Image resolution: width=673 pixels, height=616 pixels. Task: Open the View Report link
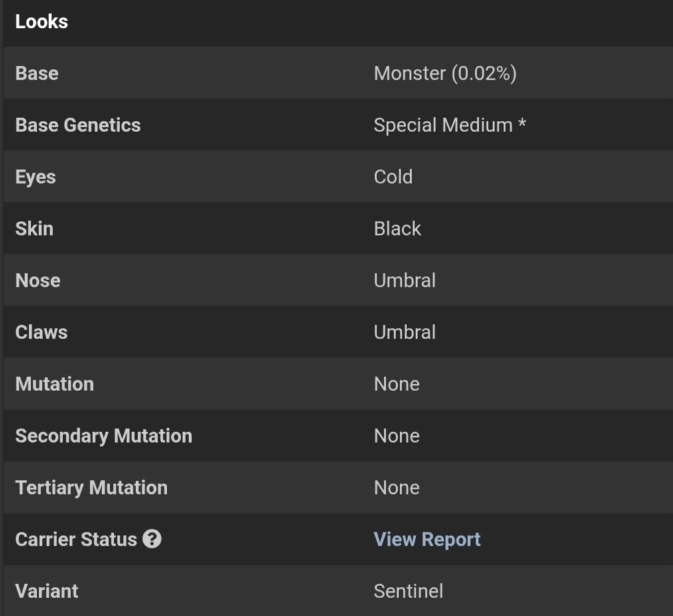click(x=427, y=539)
